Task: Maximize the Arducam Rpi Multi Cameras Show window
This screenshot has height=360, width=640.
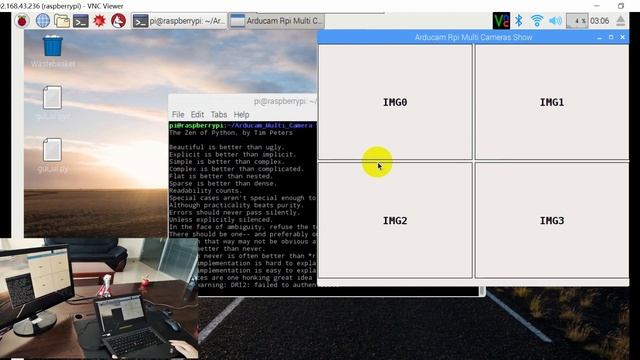Action: [611, 37]
